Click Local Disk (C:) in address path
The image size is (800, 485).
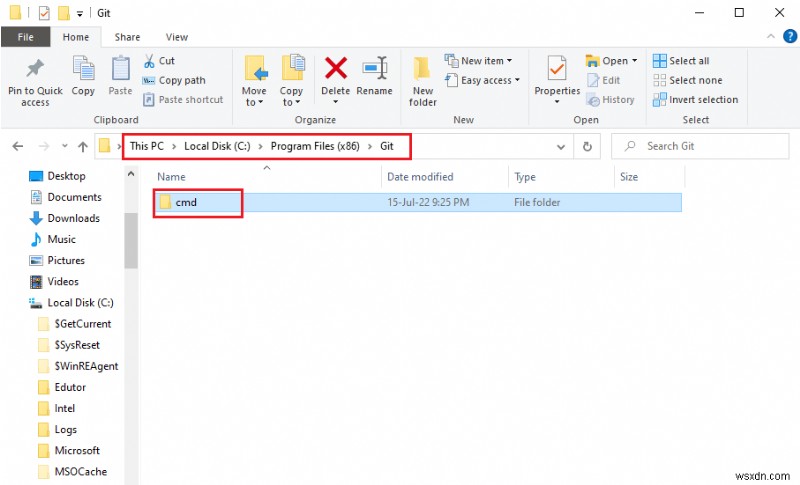point(217,146)
